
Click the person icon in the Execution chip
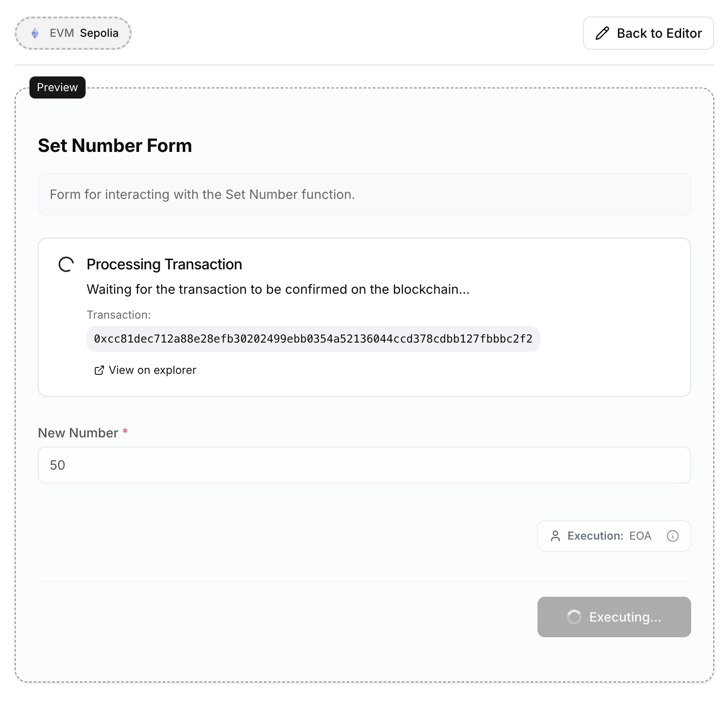coord(555,535)
